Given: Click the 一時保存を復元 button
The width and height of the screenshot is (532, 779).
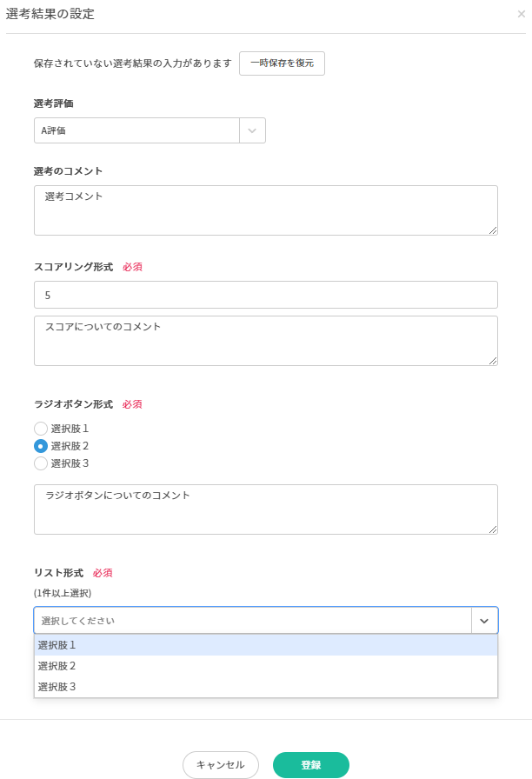Looking at the screenshot, I should [282, 63].
